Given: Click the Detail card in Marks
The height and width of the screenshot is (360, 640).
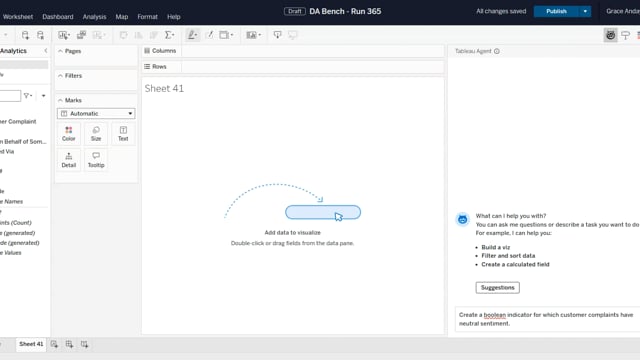Looking at the screenshot, I should tap(69, 160).
